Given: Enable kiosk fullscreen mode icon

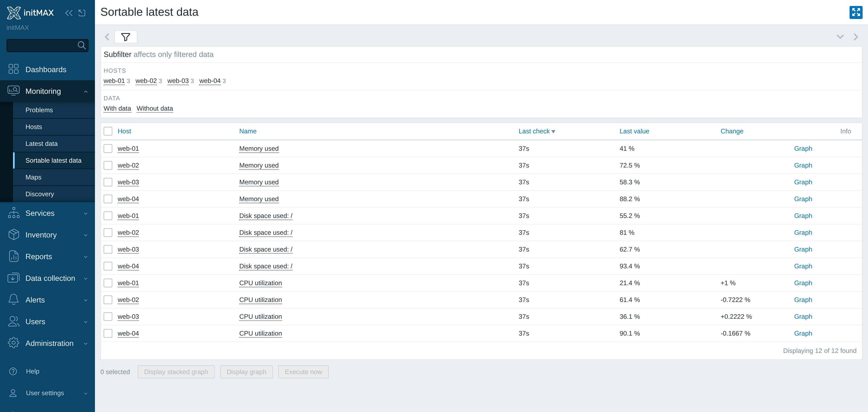Looking at the screenshot, I should [x=856, y=12].
